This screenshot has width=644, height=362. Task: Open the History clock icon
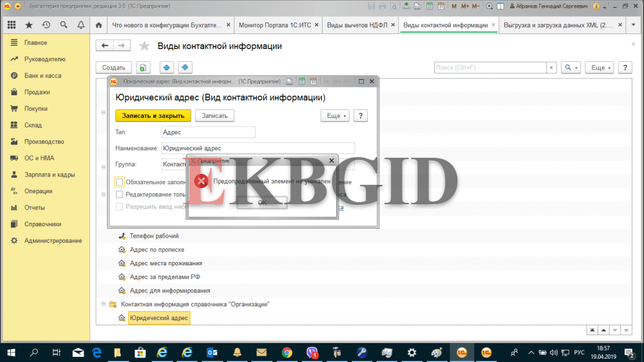click(x=46, y=25)
